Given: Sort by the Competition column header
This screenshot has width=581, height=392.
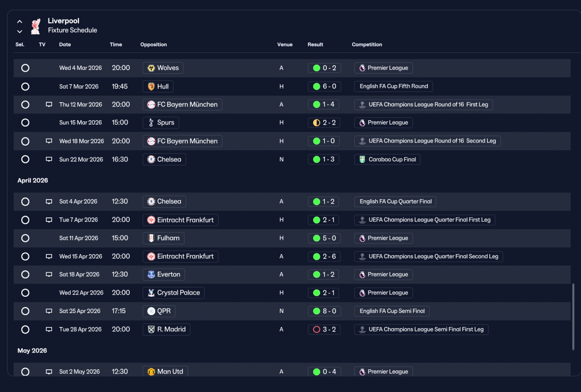Looking at the screenshot, I should point(367,44).
